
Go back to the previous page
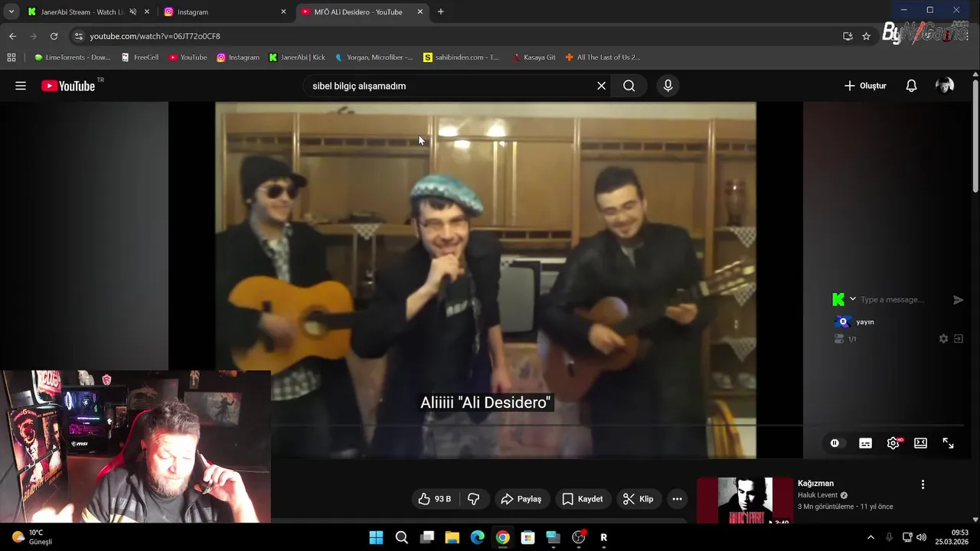12,36
